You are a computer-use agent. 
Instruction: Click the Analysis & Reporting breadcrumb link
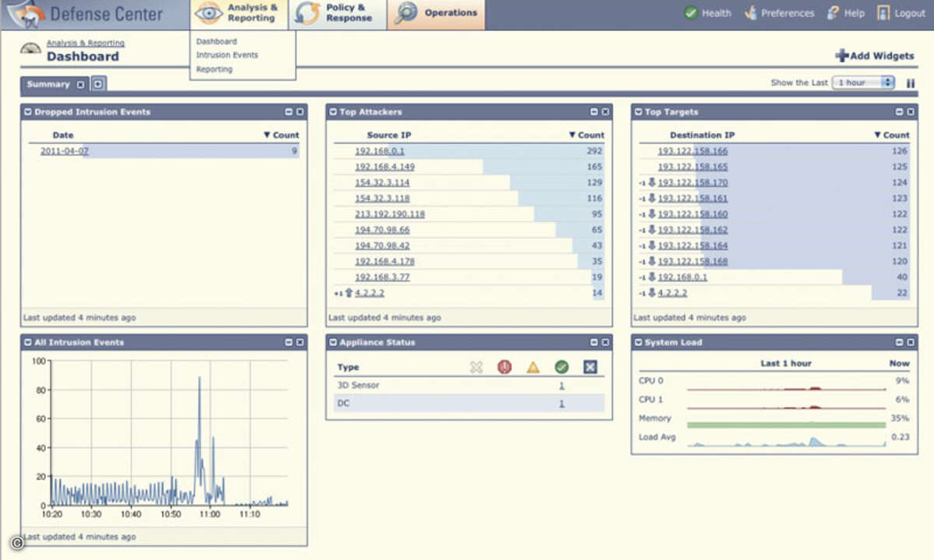[86, 44]
